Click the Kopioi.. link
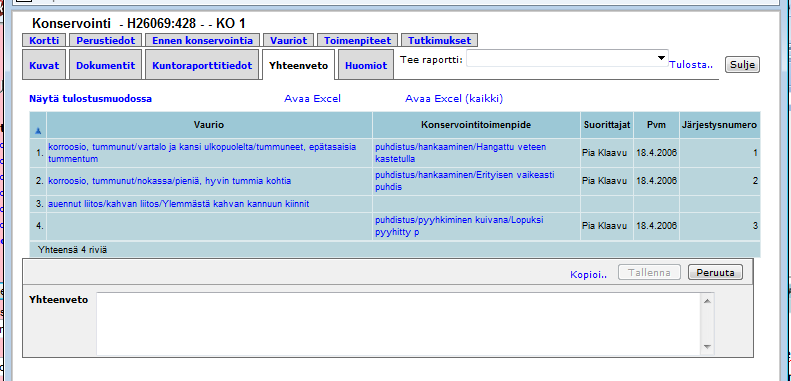Viewport: 791px width, 381px height. [588, 274]
